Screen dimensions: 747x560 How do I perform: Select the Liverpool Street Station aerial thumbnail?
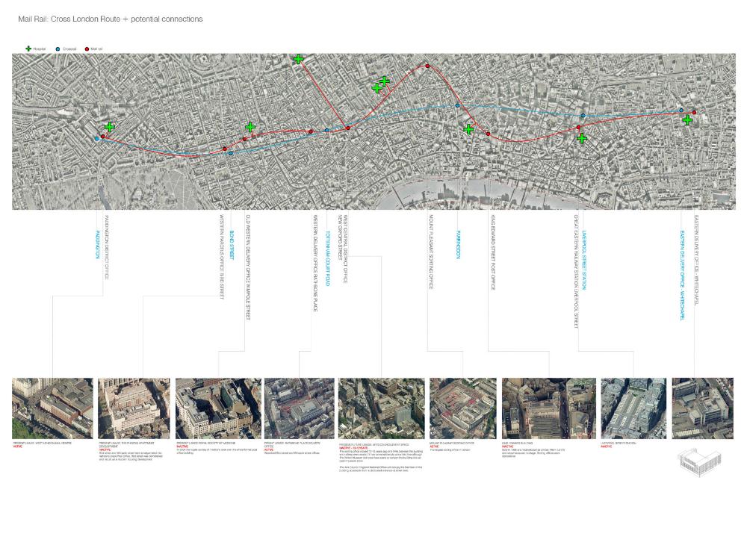(633, 408)
